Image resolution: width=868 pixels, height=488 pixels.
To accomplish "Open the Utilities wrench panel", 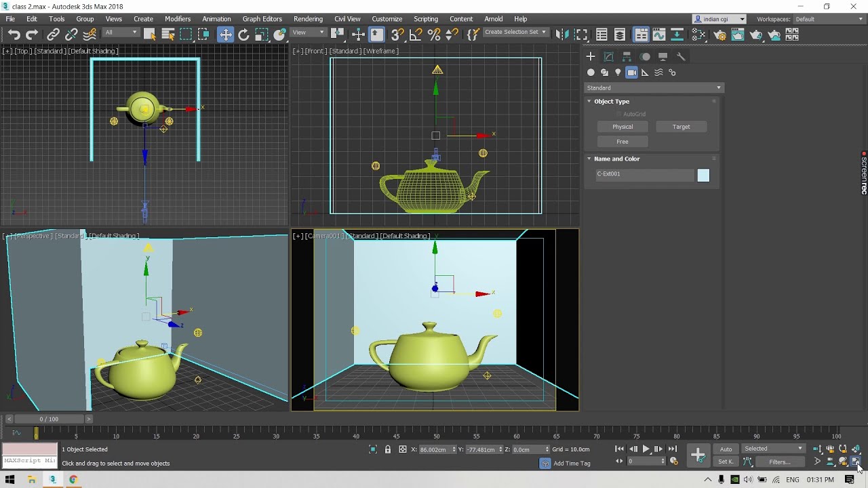I will click(682, 56).
